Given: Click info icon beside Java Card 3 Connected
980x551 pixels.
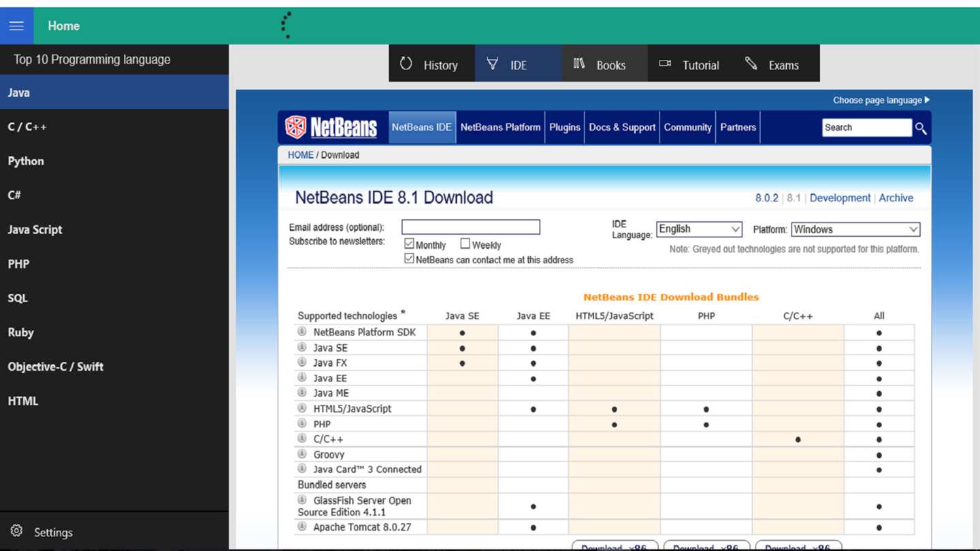Looking at the screenshot, I should point(302,469).
